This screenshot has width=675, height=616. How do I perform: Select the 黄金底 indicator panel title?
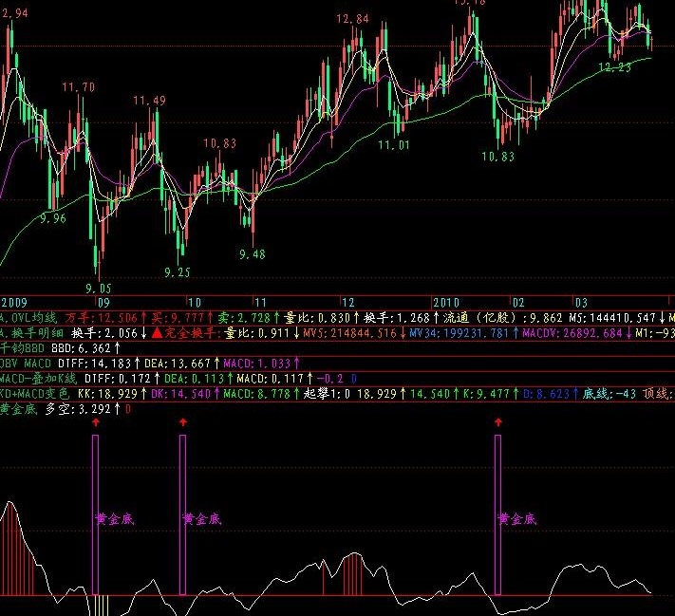18,409
